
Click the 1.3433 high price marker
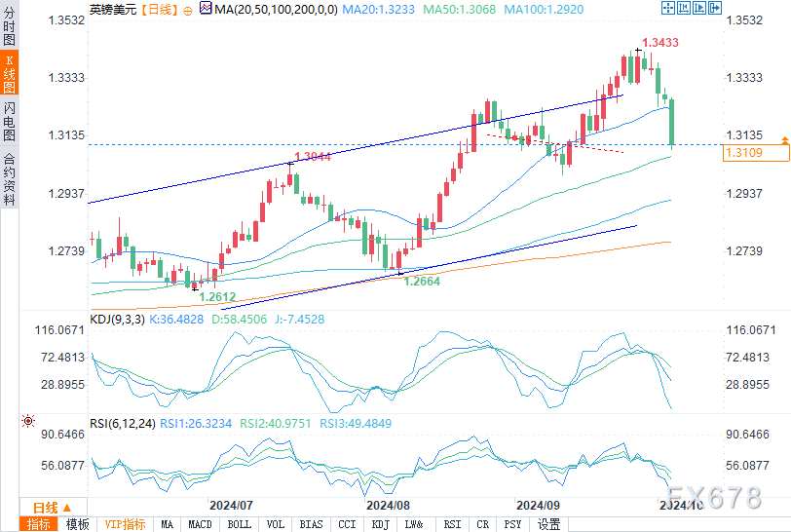pos(660,43)
